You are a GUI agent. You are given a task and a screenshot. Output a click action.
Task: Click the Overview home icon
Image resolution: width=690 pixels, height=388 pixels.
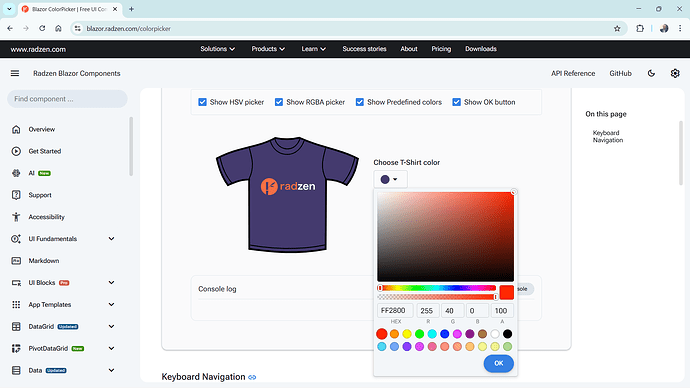click(x=16, y=129)
